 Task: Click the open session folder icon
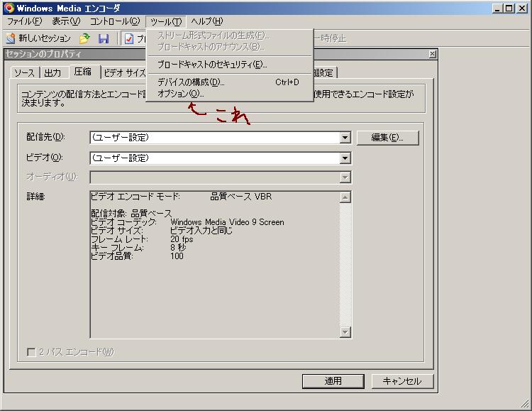tap(84, 38)
